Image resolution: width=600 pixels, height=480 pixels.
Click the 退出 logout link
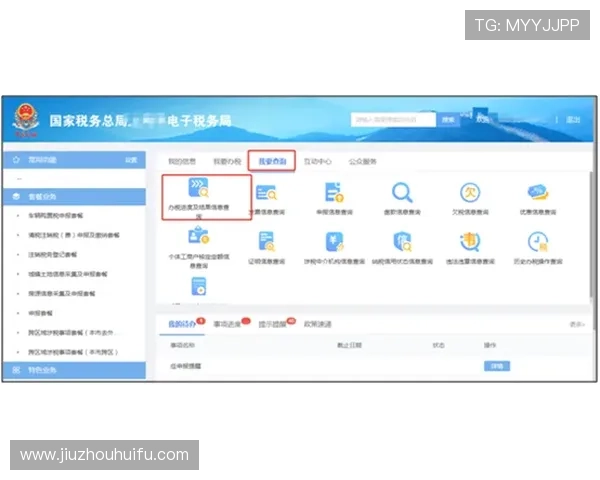pyautogui.click(x=573, y=119)
